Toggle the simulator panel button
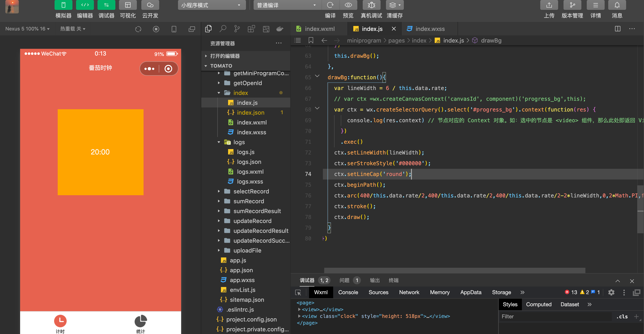 [63, 5]
